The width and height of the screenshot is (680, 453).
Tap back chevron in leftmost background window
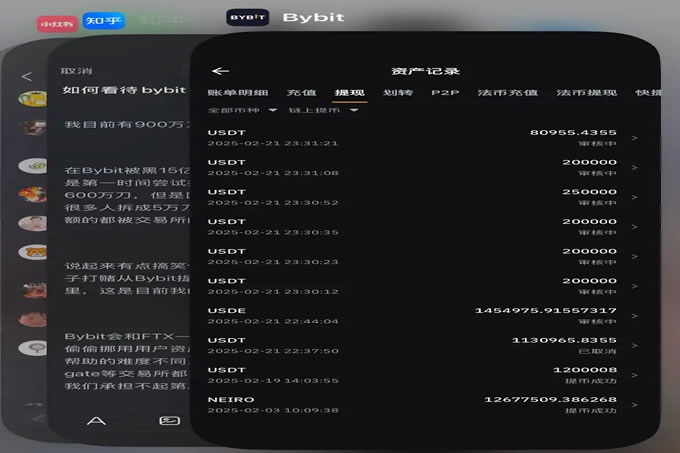coord(26,77)
